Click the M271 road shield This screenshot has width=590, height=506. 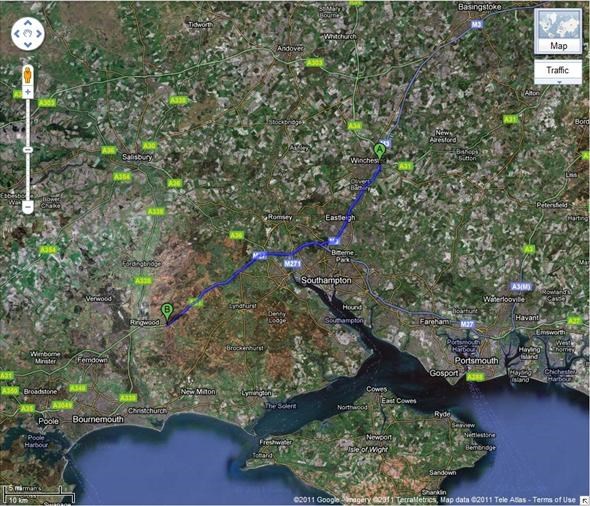292,263
